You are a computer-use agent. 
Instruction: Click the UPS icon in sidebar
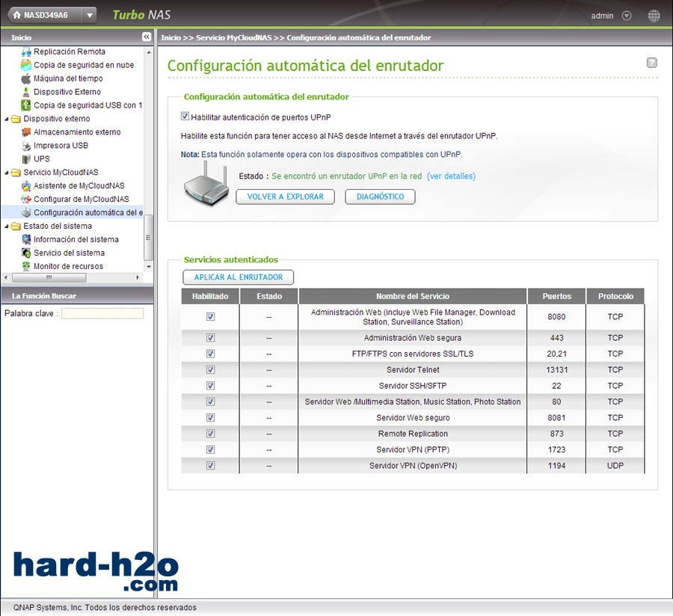(26, 159)
